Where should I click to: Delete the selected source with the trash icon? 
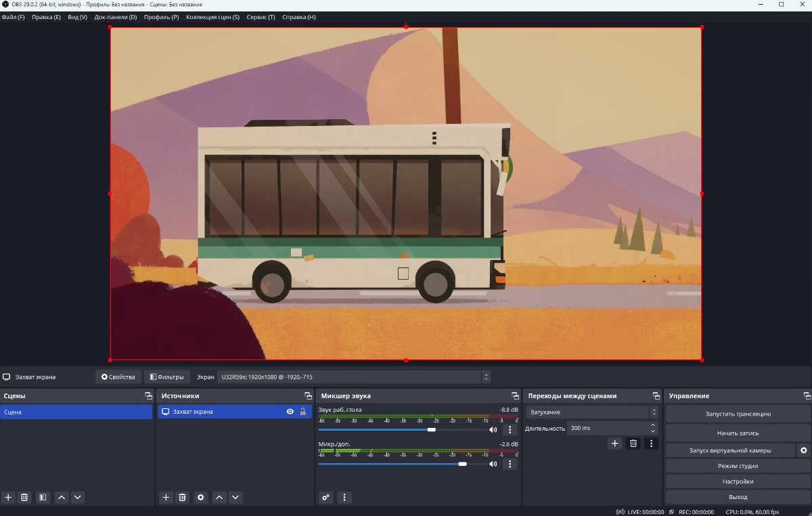(x=182, y=497)
